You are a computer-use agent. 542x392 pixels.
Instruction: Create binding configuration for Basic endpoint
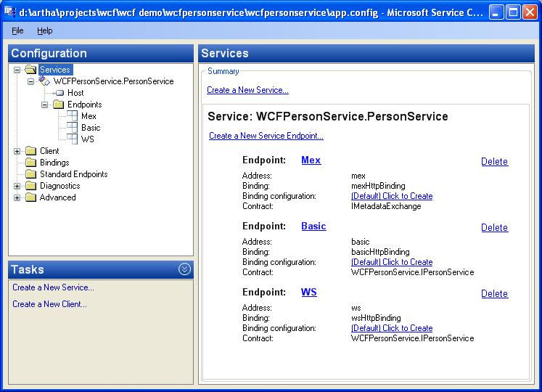[x=392, y=262]
